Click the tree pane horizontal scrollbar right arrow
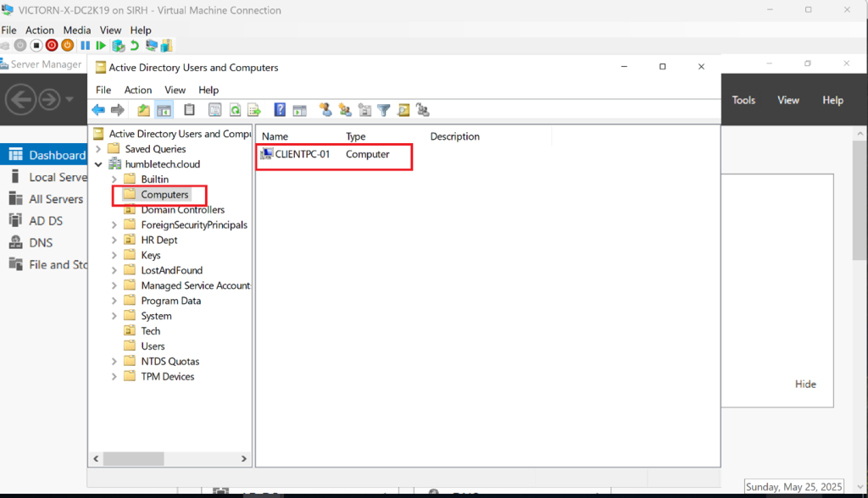Viewport: 868px width, 498px height. coord(245,458)
